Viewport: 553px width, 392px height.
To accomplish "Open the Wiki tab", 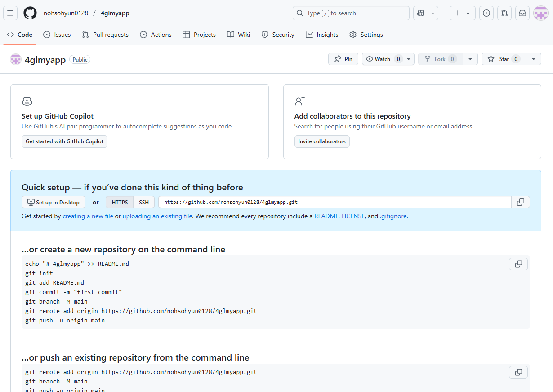I will click(x=239, y=35).
